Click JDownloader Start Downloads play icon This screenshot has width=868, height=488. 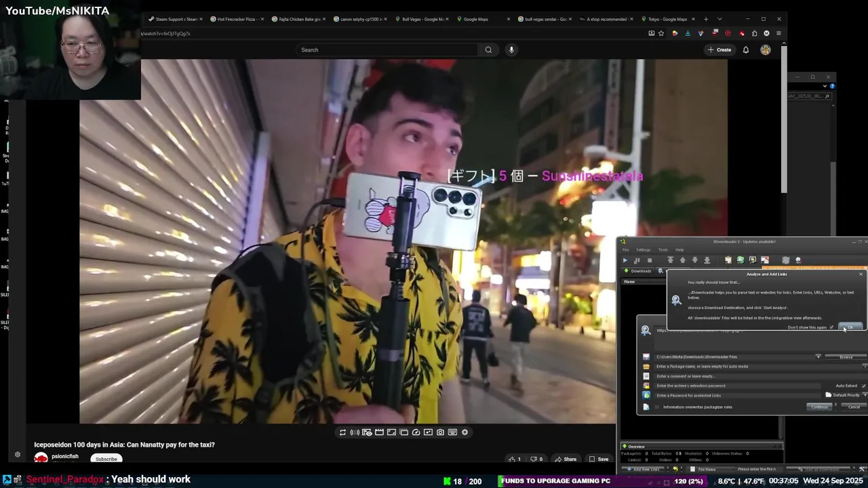(x=625, y=260)
